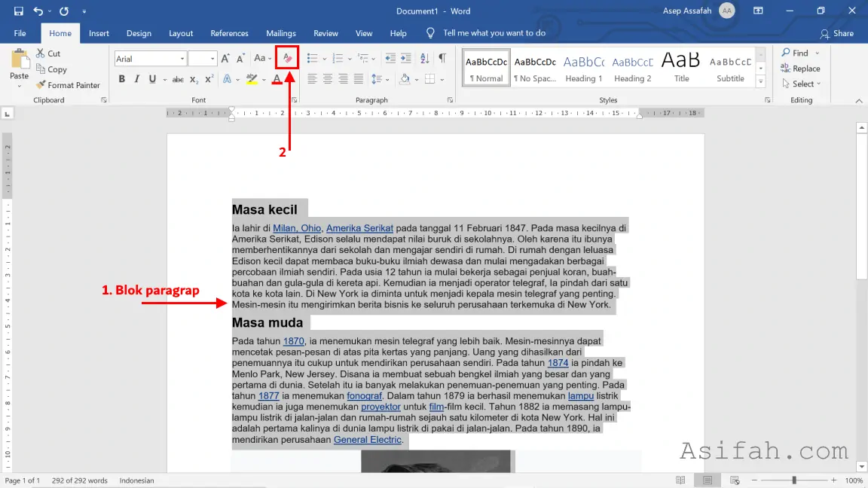Increase font size with Grow Font icon
Image resolution: width=868 pixels, height=488 pixels.
(x=225, y=59)
